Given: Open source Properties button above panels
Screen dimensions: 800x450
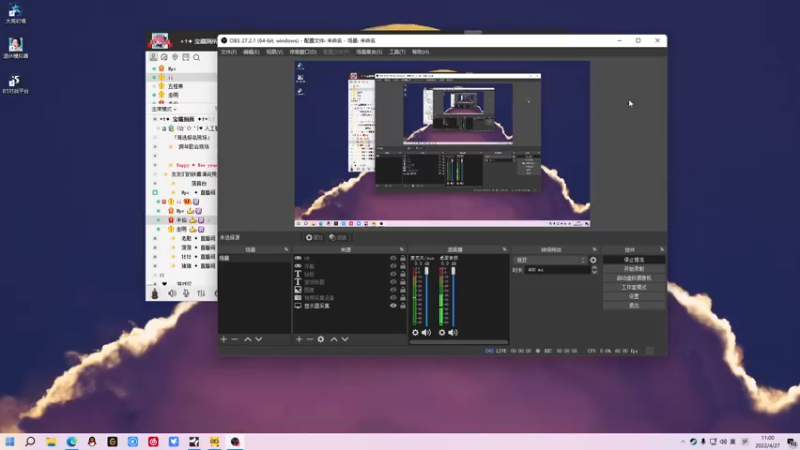Looking at the screenshot, I should tap(314, 237).
